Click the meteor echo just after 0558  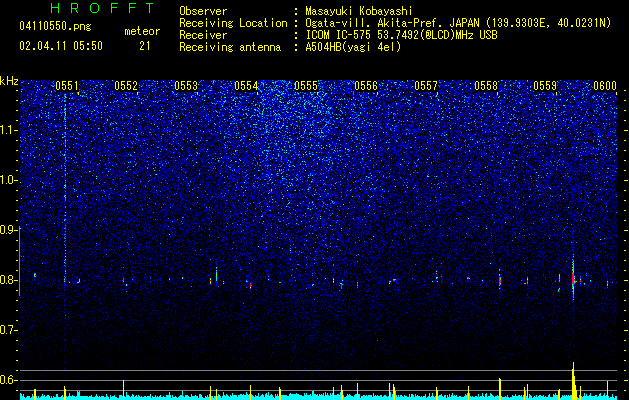500,280
